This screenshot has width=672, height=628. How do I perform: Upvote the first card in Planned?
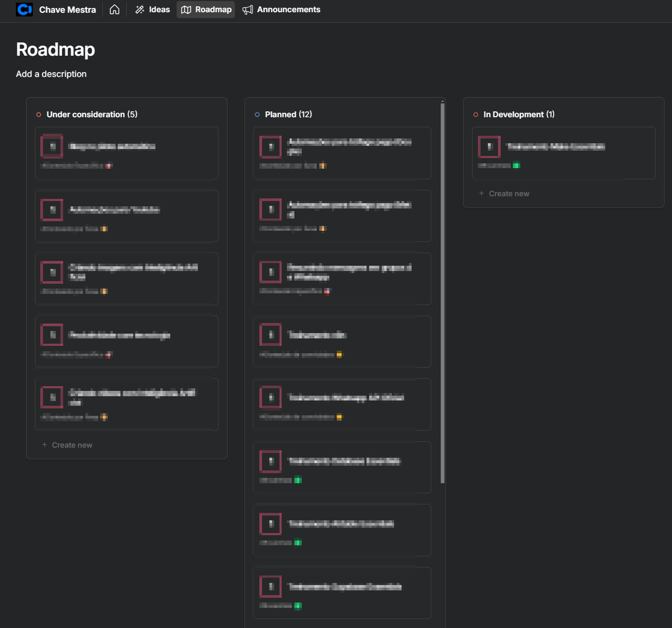270,147
